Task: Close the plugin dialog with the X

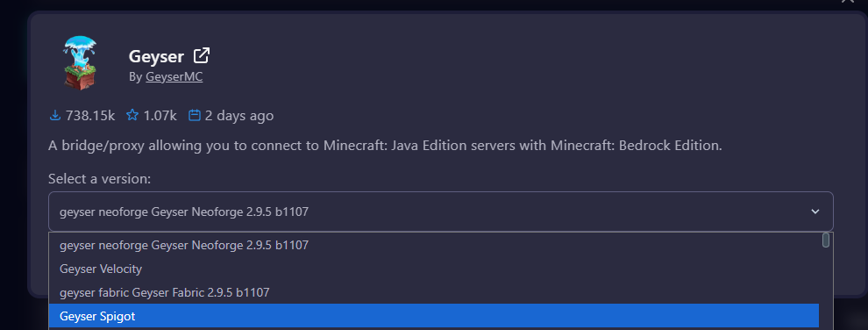Action: 848,1
